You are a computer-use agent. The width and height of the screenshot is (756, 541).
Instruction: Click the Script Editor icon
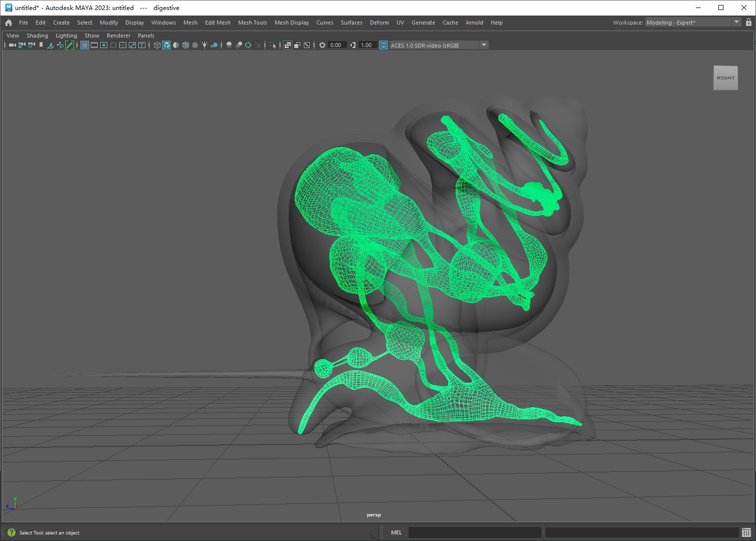tap(746, 532)
